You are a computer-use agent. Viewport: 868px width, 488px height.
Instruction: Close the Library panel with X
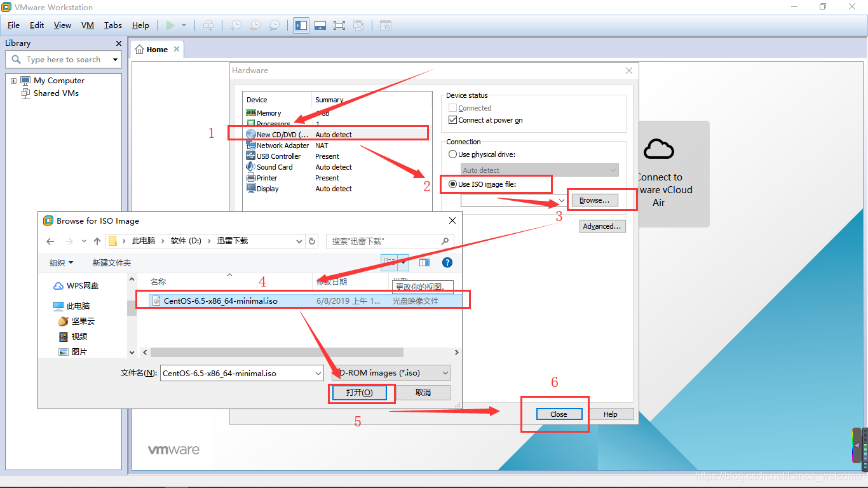(x=119, y=43)
